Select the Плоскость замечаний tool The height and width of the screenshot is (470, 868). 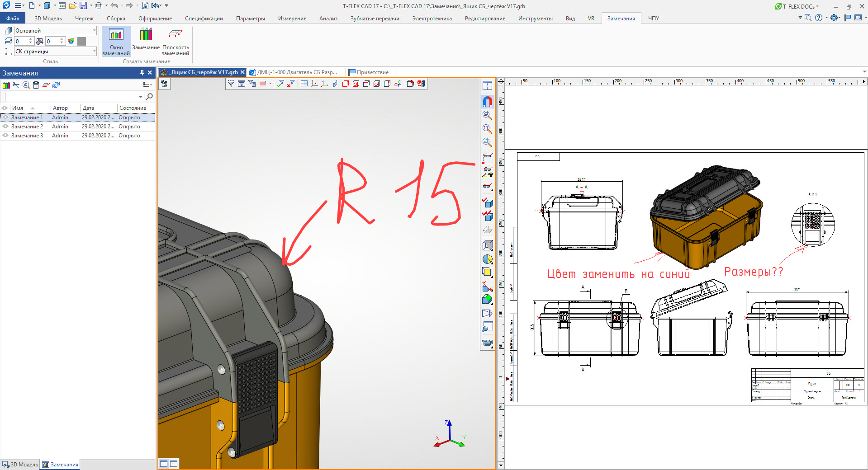point(175,41)
